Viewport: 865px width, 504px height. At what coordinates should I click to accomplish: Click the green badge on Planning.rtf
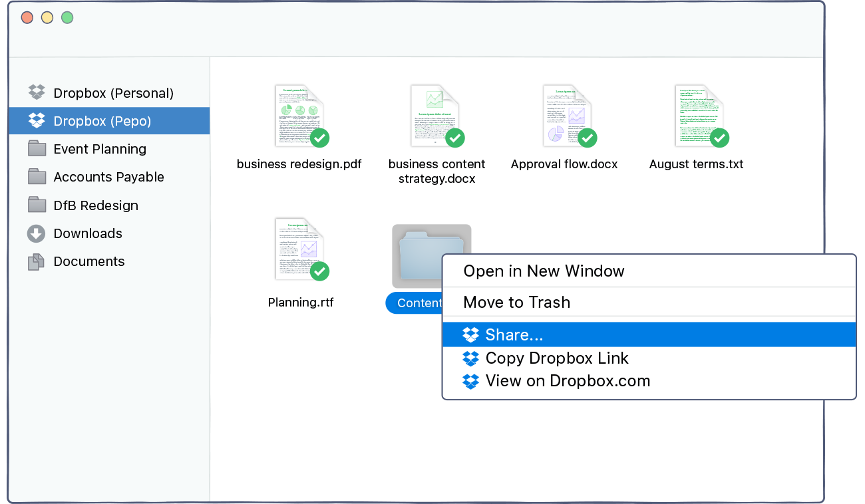click(319, 272)
